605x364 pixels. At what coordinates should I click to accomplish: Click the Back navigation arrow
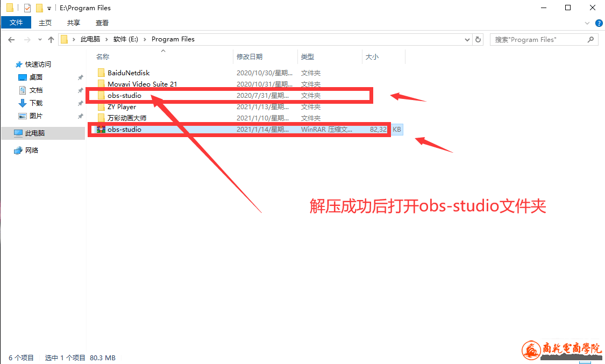click(x=12, y=39)
